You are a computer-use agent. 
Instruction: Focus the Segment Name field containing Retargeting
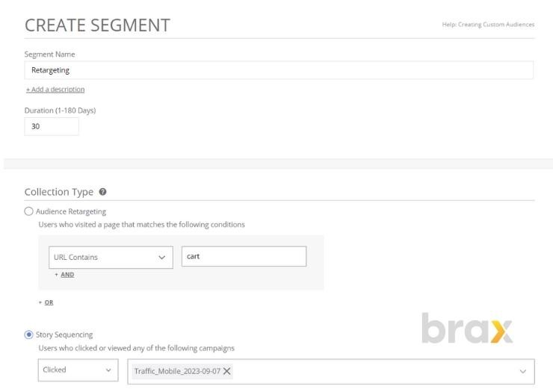pos(279,70)
